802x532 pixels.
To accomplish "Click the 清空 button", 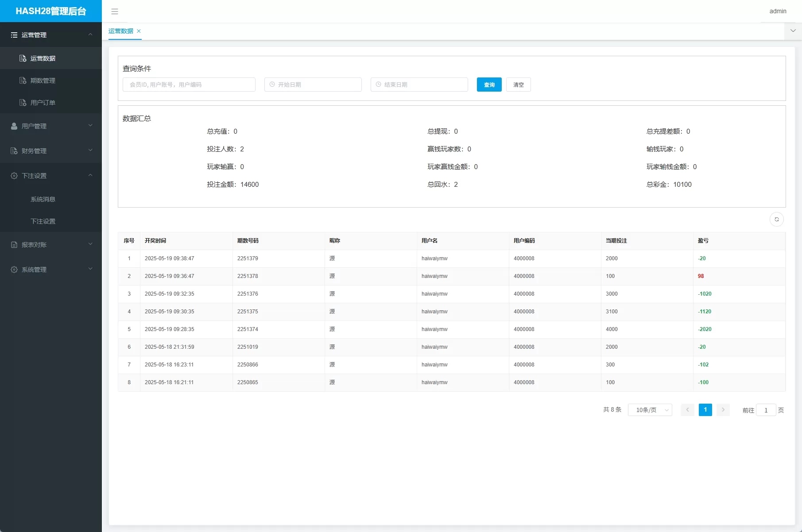I will (518, 85).
